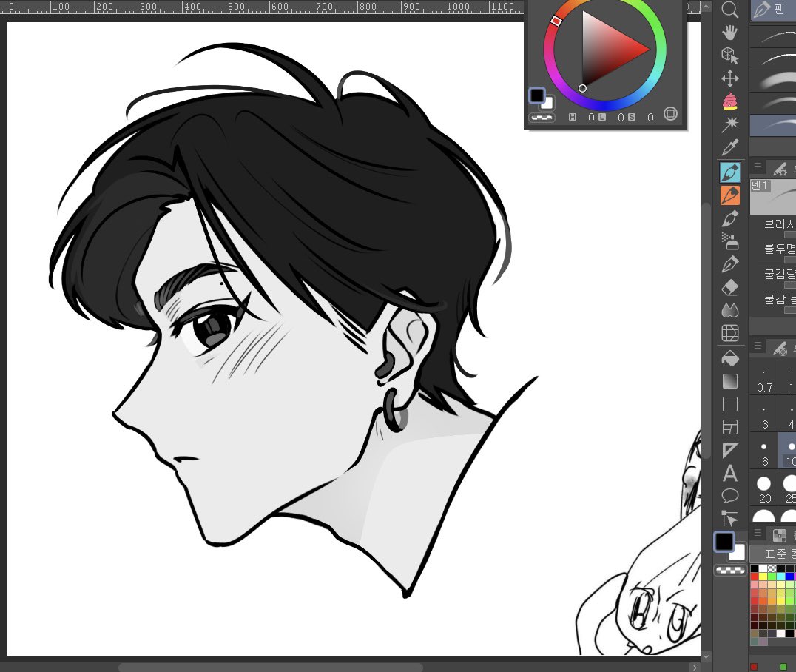The width and height of the screenshot is (796, 672).
Task: Select black main color in toolbar
Action: (724, 542)
